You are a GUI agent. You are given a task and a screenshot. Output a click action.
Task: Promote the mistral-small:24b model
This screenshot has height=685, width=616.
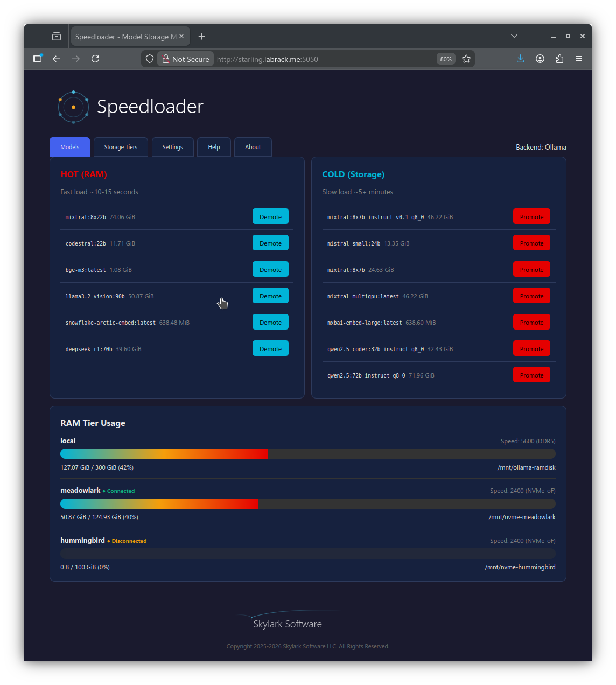[x=531, y=242]
